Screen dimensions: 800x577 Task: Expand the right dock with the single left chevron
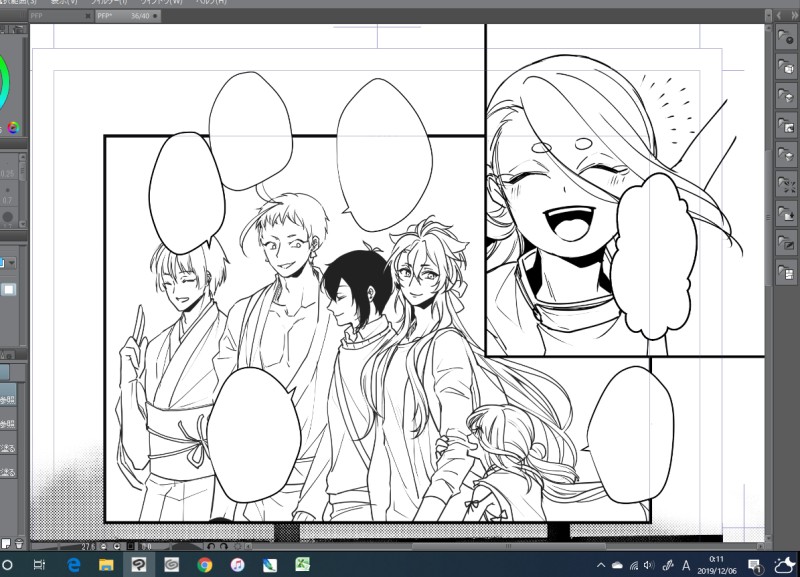pyautogui.click(x=779, y=16)
